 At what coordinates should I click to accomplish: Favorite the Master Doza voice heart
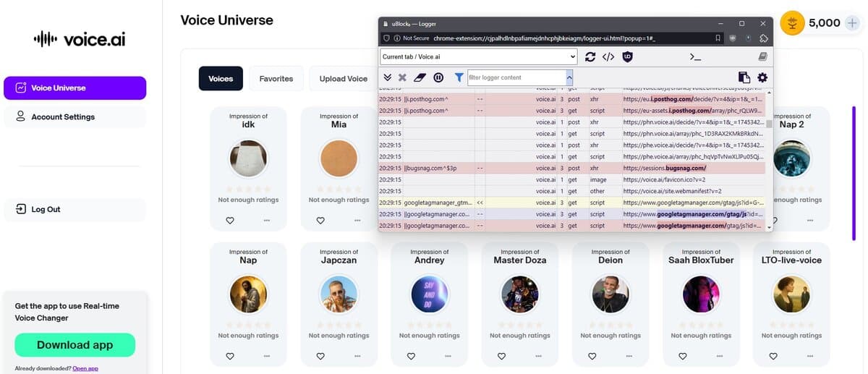pos(501,356)
